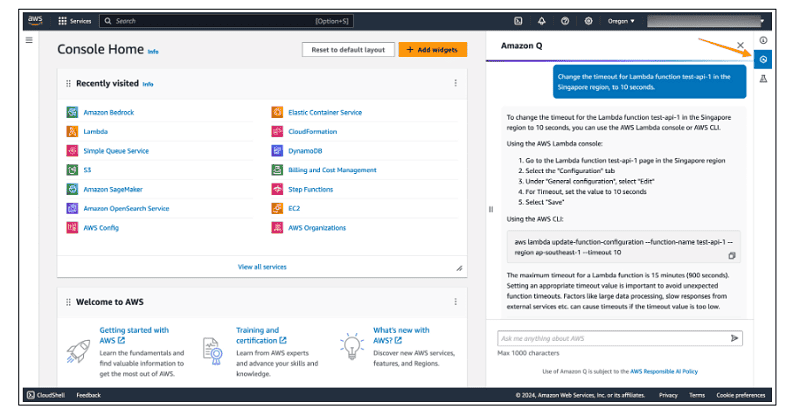This screenshot has height=416, width=800.
Task: Open DynamoDB
Action: click(x=305, y=151)
